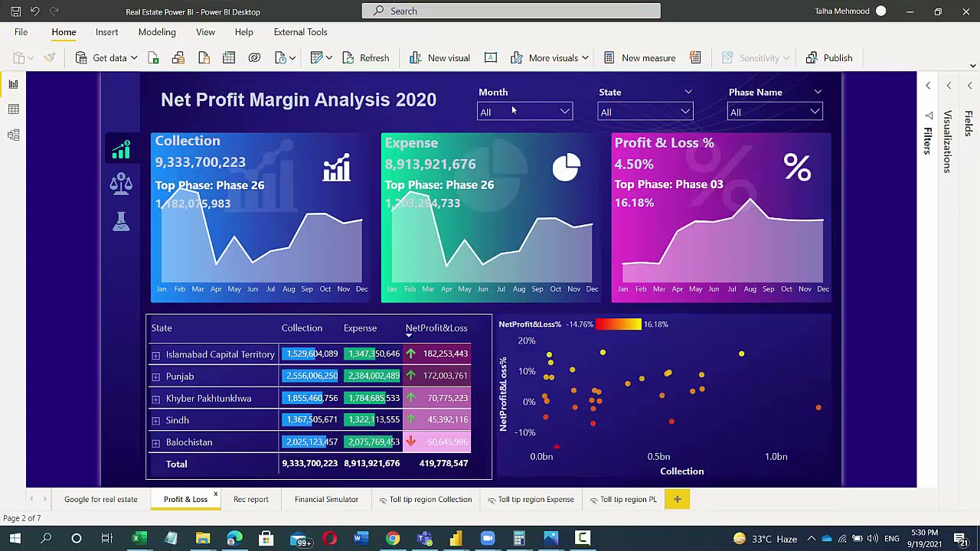Expand the Balochistan row
Image resolution: width=980 pixels, height=551 pixels.
click(155, 443)
